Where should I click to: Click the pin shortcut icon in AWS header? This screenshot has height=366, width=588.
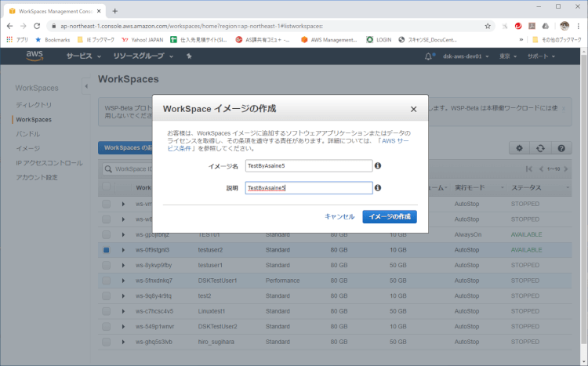[189, 56]
